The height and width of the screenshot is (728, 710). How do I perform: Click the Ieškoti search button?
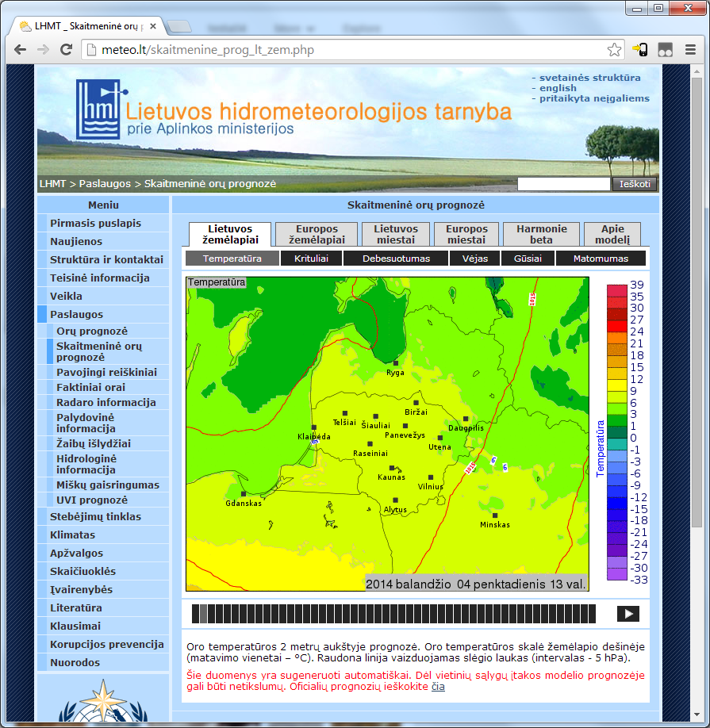coord(635,184)
